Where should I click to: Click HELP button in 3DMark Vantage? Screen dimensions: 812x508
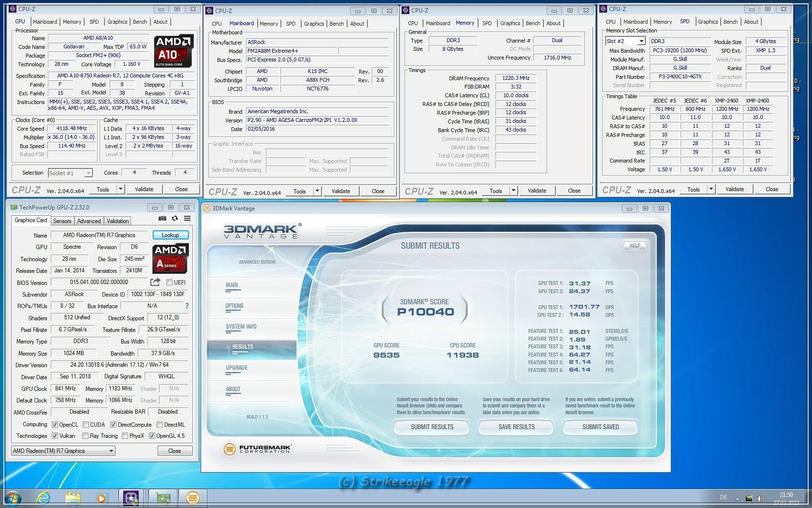[x=635, y=245]
